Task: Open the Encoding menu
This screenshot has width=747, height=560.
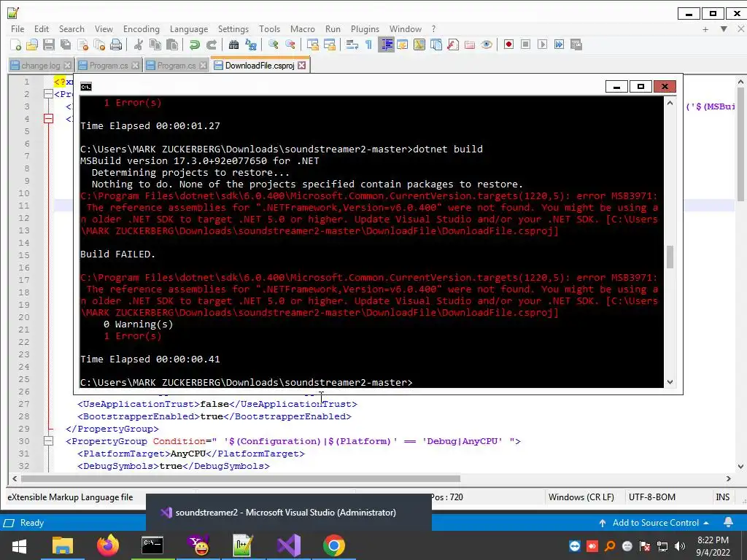Action: tap(142, 29)
